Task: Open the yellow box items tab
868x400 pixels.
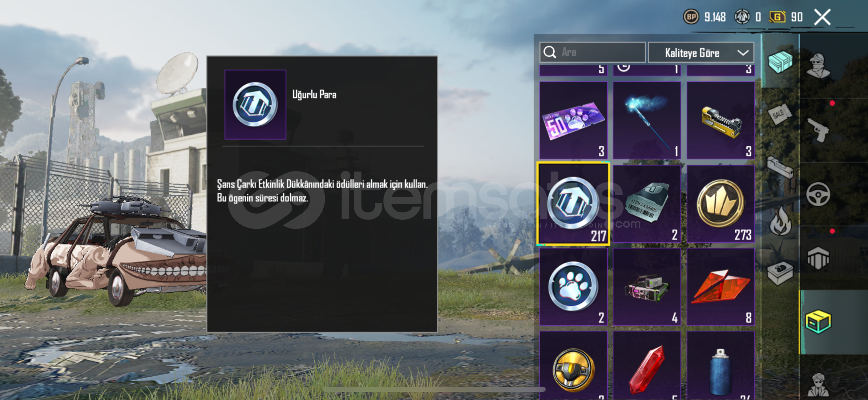Action: coord(818,322)
